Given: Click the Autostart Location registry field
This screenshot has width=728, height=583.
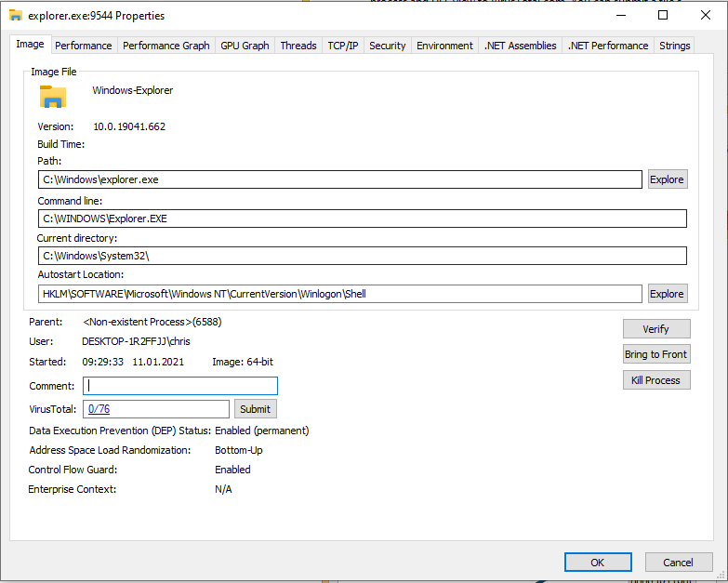Looking at the screenshot, I should point(340,294).
